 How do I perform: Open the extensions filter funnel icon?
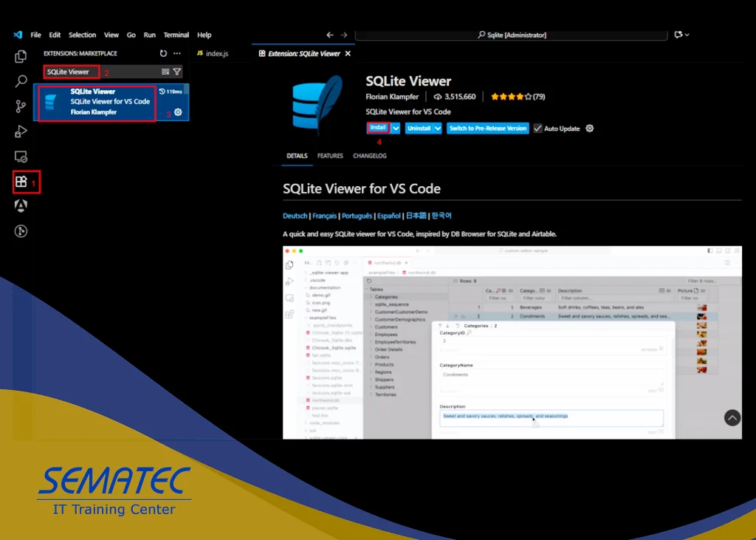(x=177, y=72)
